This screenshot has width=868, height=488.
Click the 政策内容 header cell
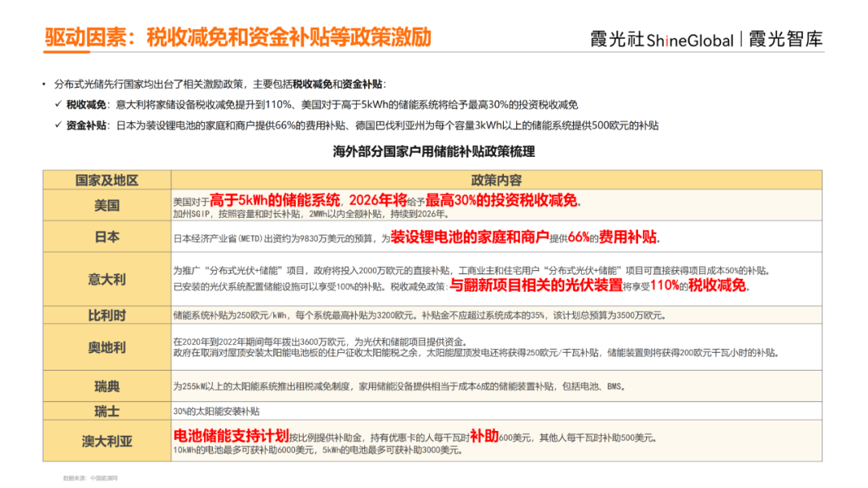coord(496,180)
